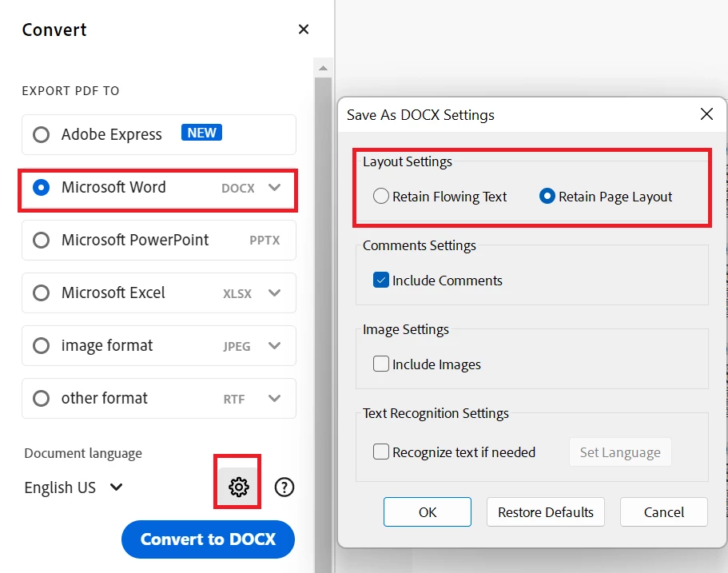Select the Microsoft Excel radio option
Image resolution: width=728 pixels, height=573 pixels.
(x=42, y=293)
